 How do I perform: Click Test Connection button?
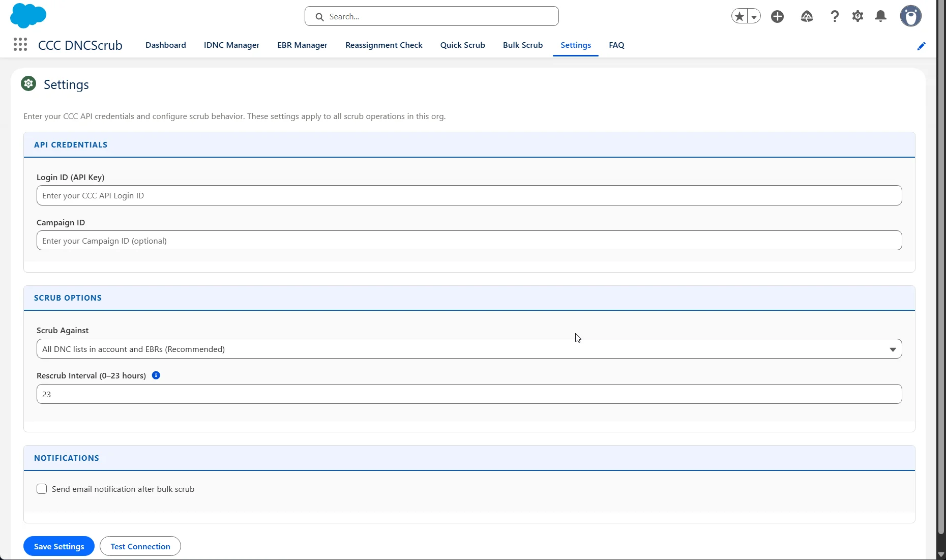(x=140, y=546)
